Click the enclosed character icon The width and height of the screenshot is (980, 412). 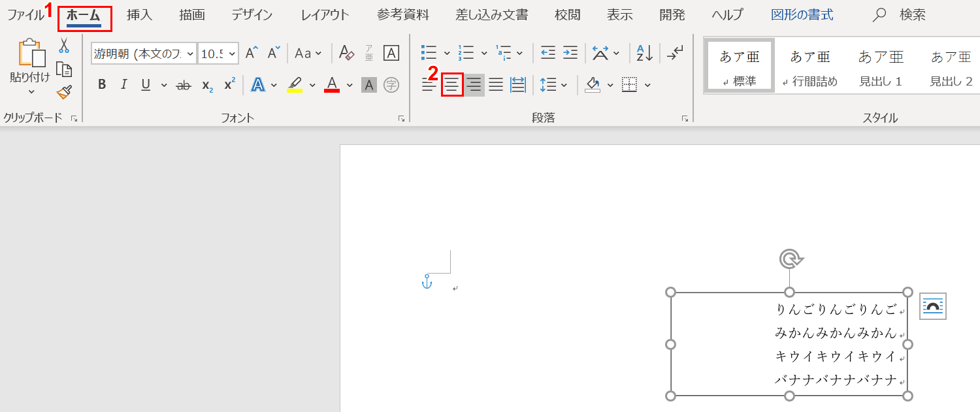391,85
